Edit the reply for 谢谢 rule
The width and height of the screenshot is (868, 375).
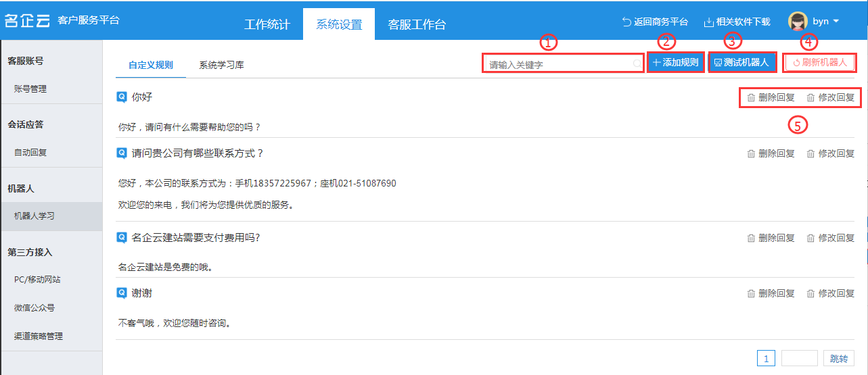pos(831,294)
